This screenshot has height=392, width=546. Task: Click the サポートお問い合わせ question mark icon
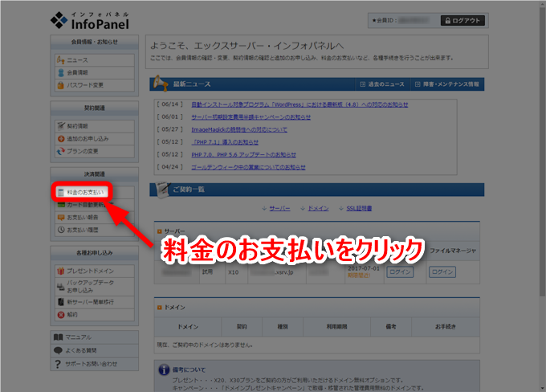tap(58, 364)
